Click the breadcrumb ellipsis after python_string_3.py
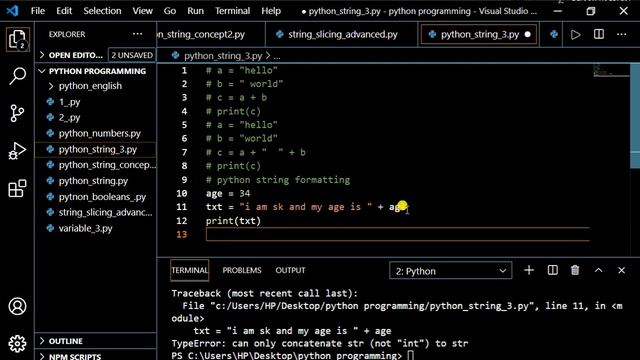Screen dimensions: 640x360 (x=277, y=56)
